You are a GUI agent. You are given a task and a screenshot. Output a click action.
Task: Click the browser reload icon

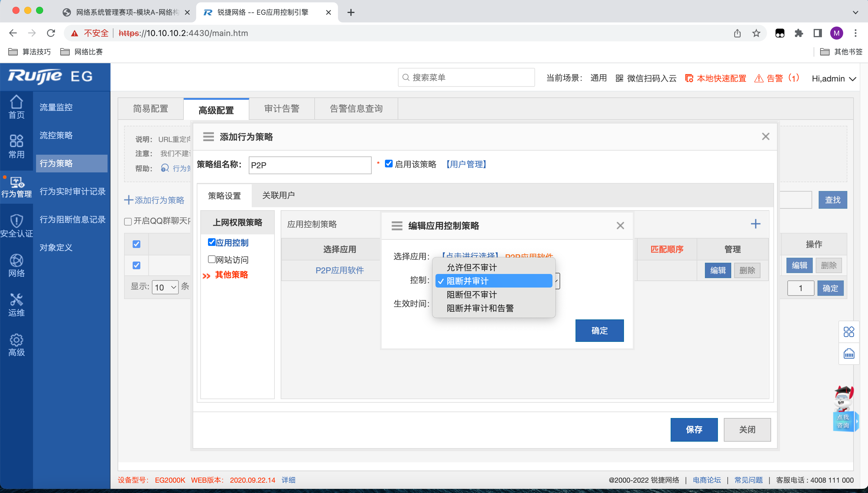pyautogui.click(x=51, y=33)
